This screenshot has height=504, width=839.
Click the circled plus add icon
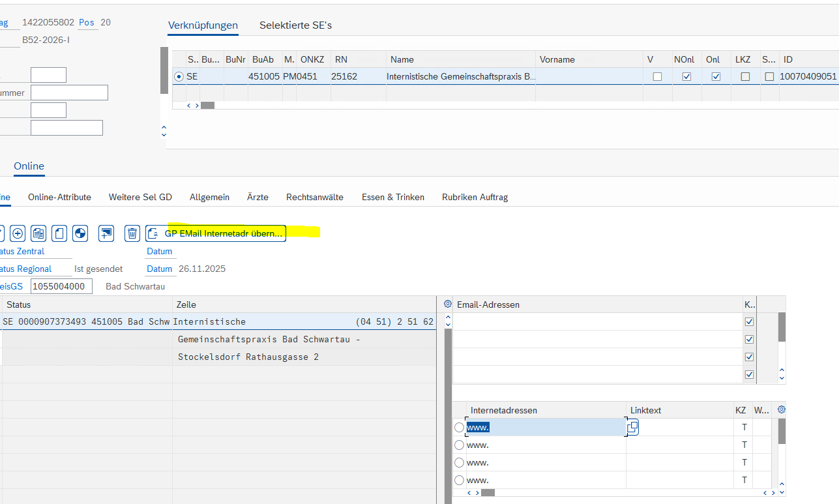point(18,233)
